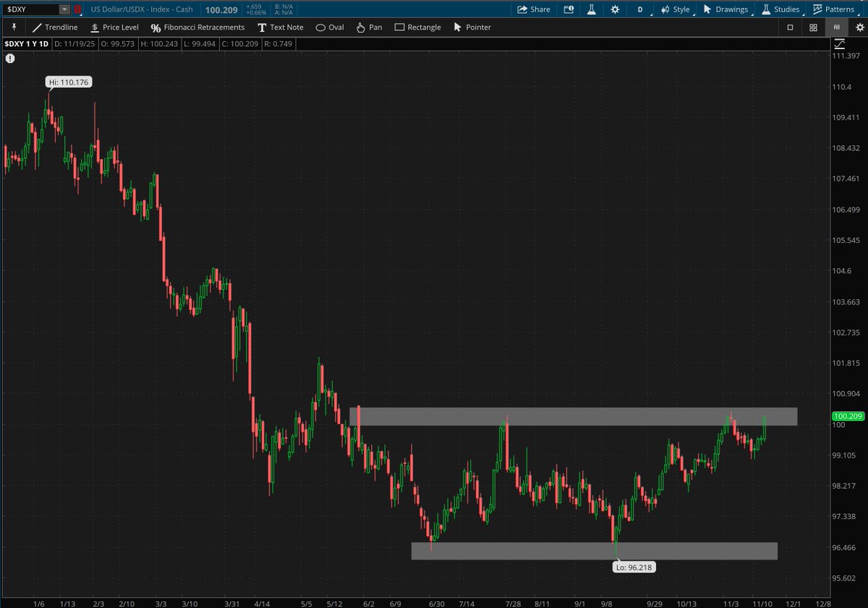
Task: Select the Oval drawing tool
Action: tap(329, 27)
